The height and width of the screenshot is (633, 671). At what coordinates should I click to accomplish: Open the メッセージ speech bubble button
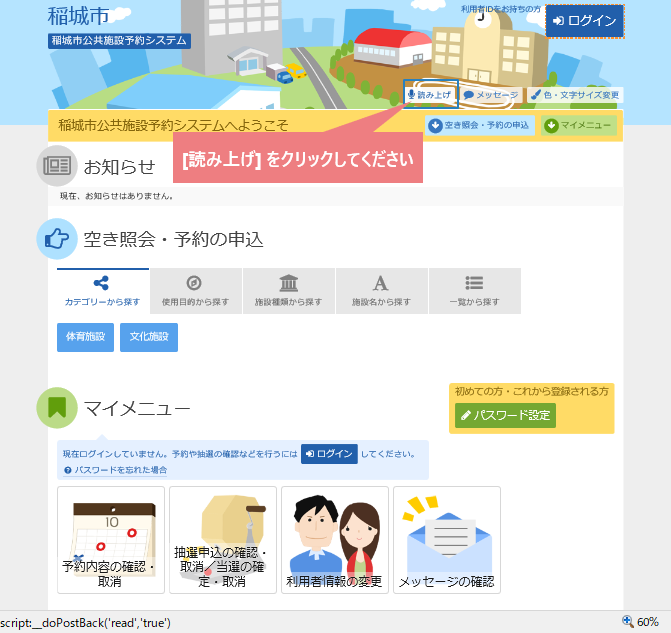tap(491, 95)
